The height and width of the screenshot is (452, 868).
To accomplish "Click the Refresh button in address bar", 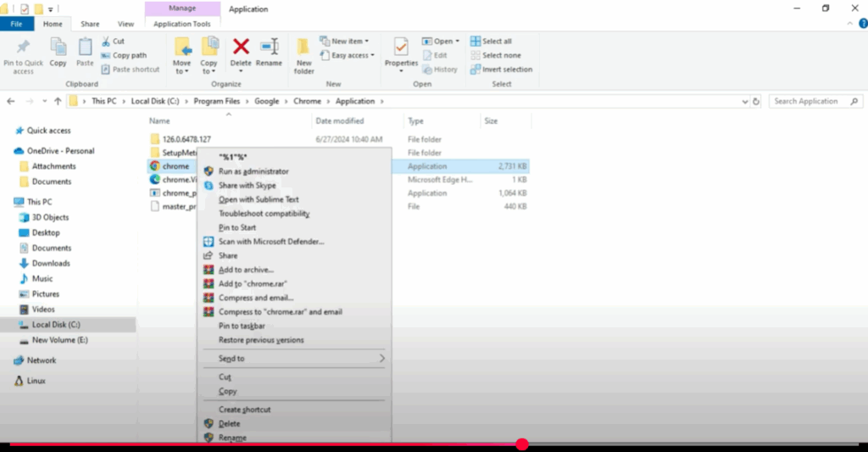I will pos(756,102).
